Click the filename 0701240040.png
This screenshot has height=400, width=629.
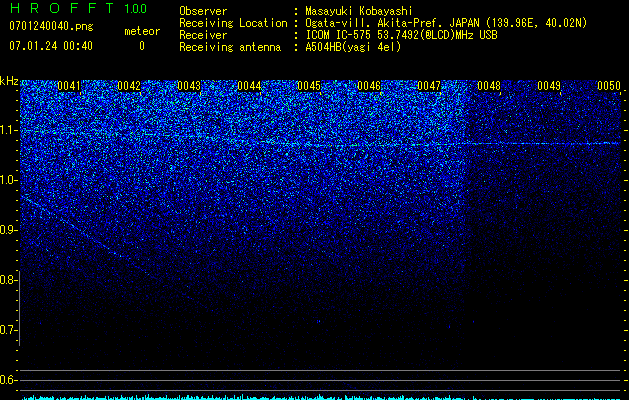51,26
